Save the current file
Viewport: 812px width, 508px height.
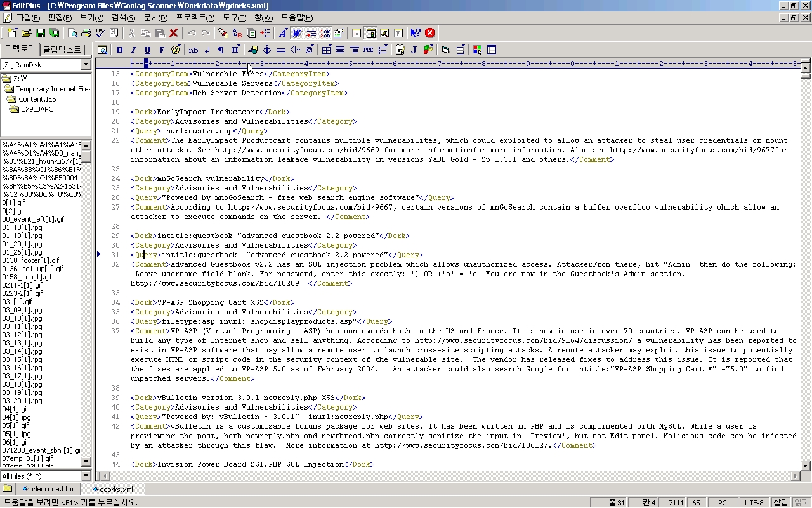pos(40,33)
